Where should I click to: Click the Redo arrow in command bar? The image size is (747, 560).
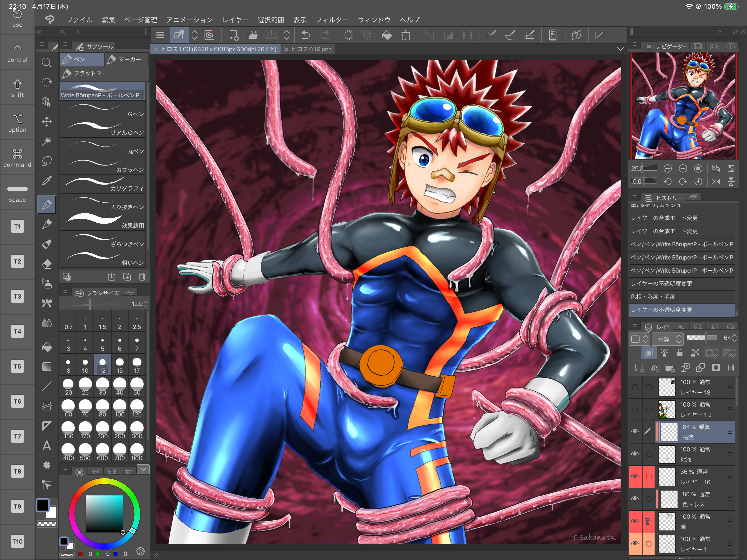[x=325, y=35]
